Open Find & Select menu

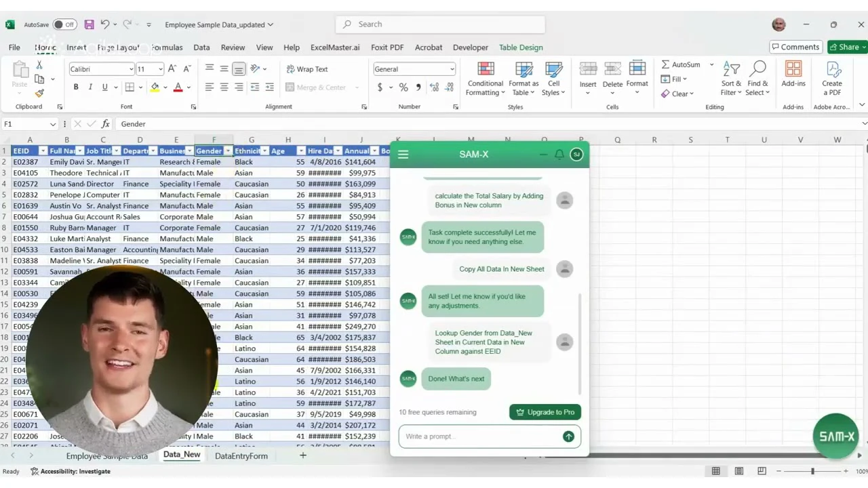pyautogui.click(x=757, y=79)
